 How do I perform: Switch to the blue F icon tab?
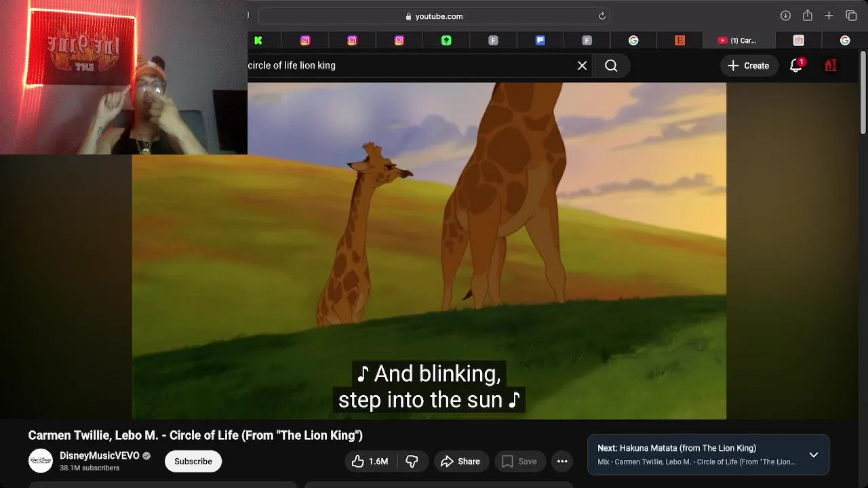point(540,41)
